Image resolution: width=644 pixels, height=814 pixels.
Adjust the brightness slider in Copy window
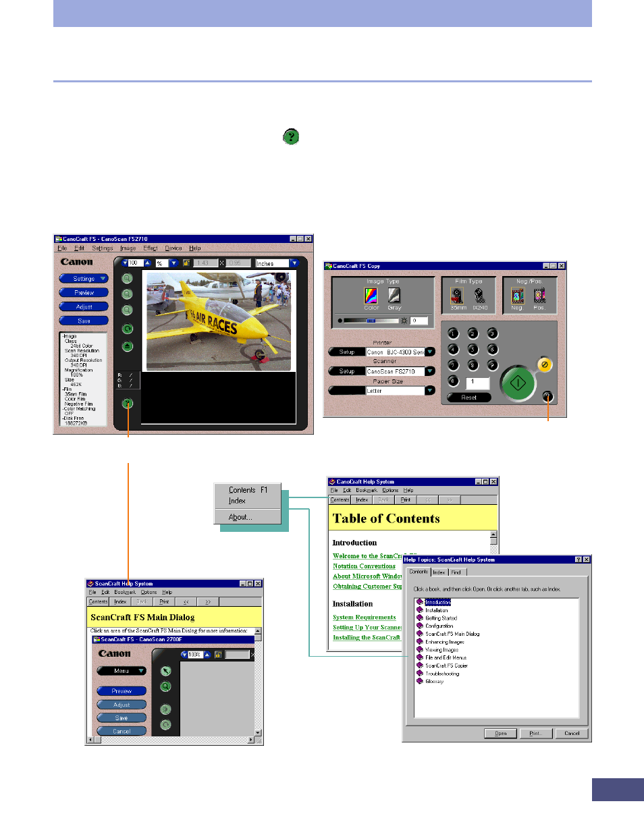[371, 321]
